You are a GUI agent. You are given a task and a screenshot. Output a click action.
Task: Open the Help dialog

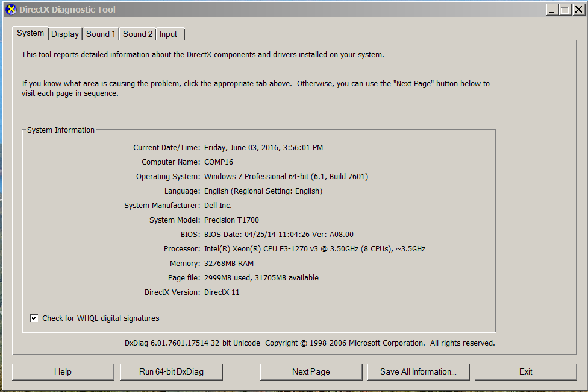(63, 371)
